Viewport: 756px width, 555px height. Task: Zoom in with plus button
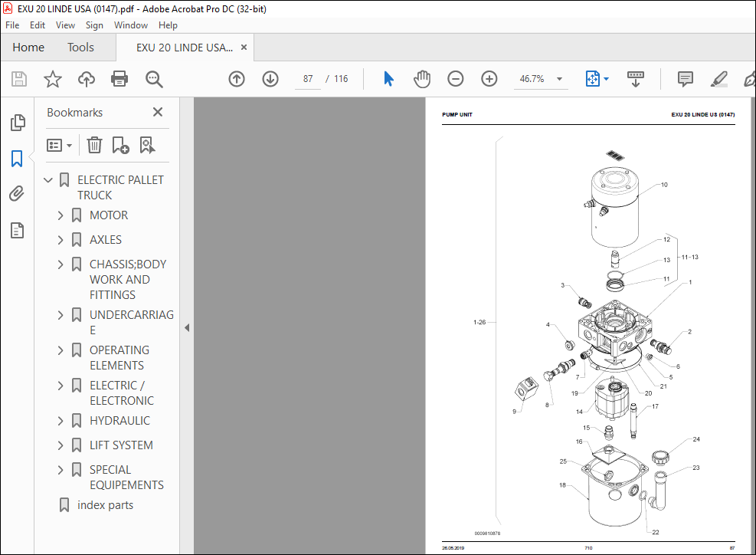coord(489,79)
